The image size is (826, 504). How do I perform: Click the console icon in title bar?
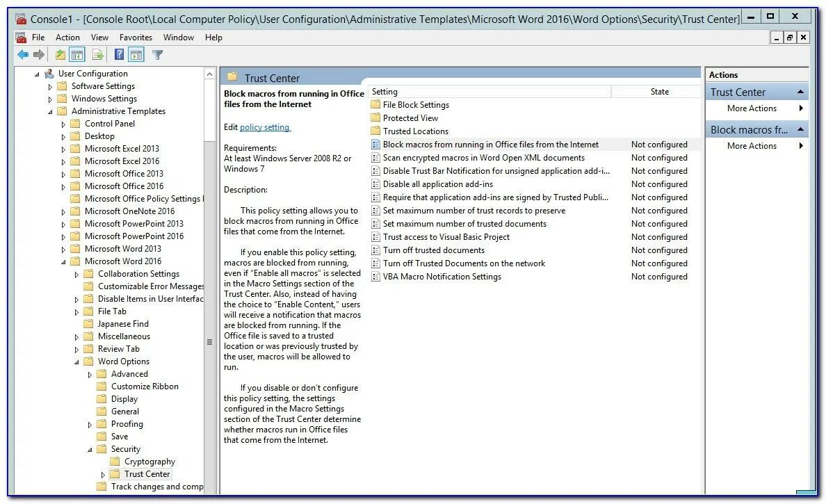pyautogui.click(x=21, y=19)
